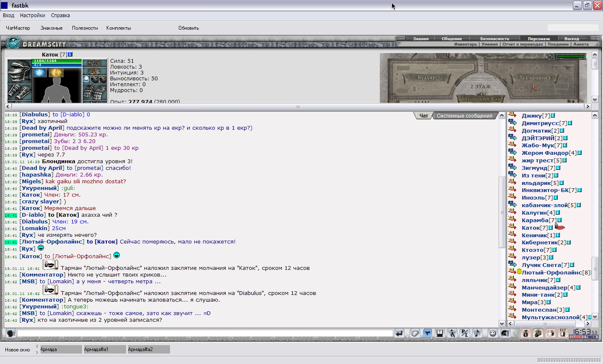
Task: Open the Настройки menu
Action: pos(33,15)
